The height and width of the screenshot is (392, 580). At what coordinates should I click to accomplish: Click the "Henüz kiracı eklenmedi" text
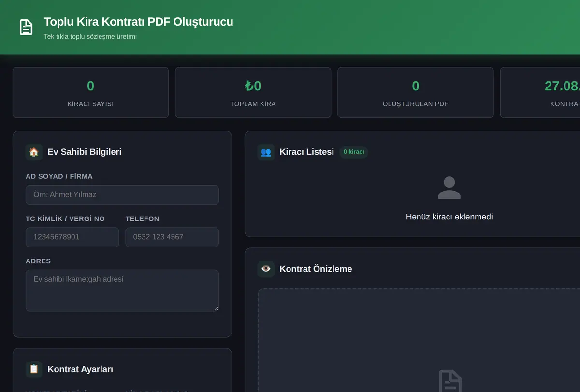click(x=449, y=217)
